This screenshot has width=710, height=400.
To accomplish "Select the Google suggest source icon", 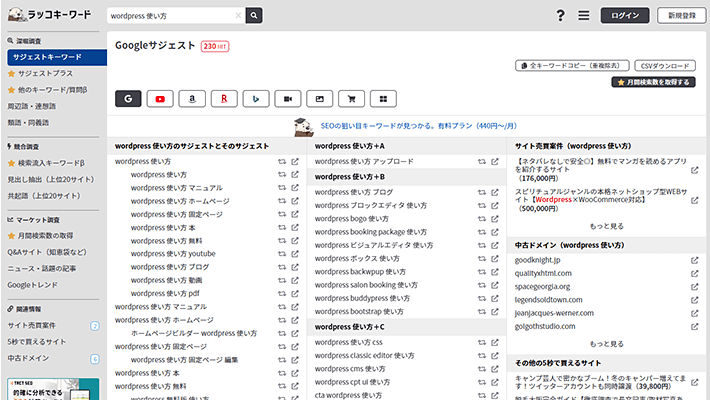I will click(128, 99).
